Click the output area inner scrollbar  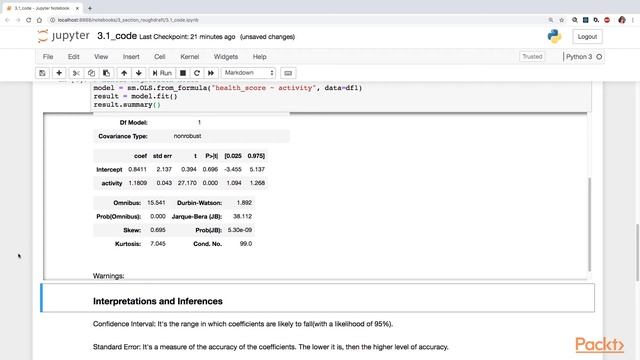click(589, 224)
